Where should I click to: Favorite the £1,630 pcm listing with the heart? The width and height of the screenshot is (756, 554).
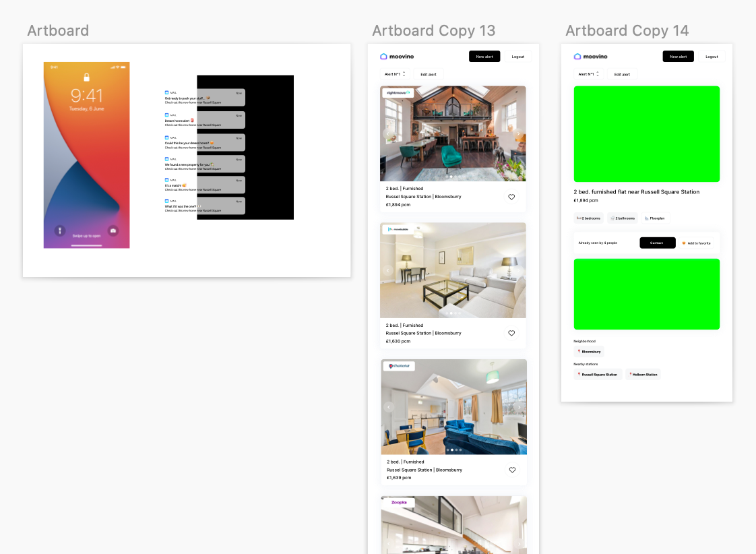511,333
